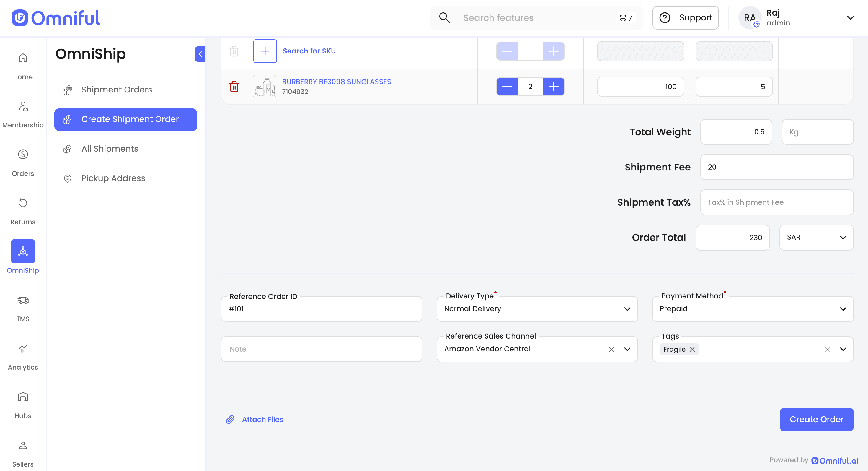
Task: Go to the Returns section
Action: pyautogui.click(x=23, y=211)
